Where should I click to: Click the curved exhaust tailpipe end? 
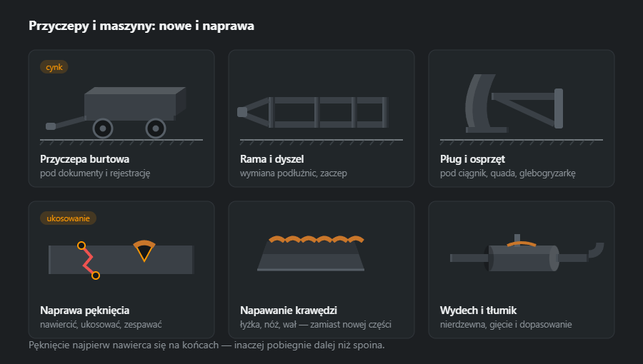(x=597, y=251)
